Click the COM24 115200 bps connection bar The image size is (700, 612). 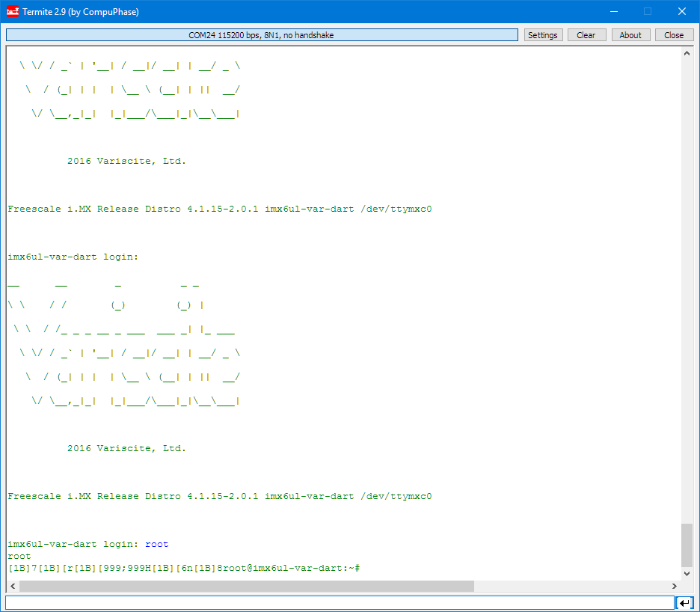coord(262,35)
